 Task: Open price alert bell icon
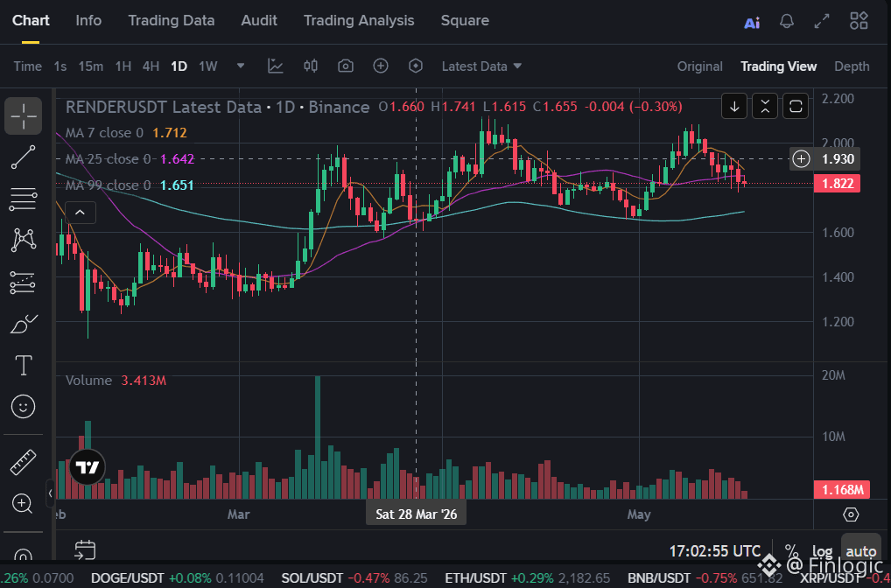point(787,22)
